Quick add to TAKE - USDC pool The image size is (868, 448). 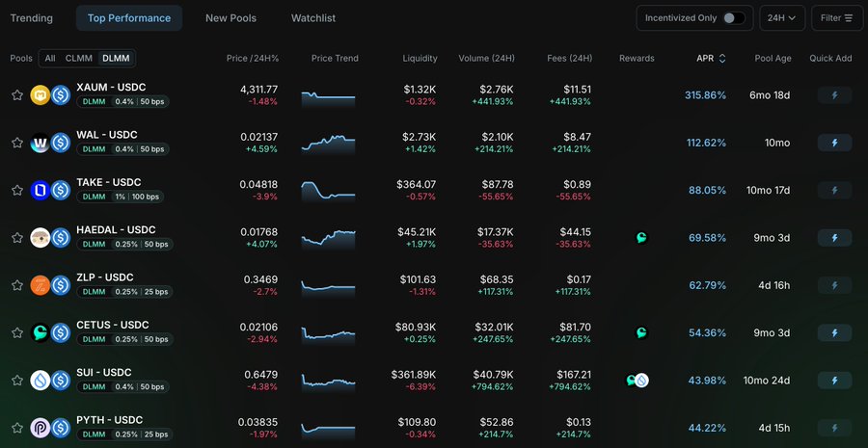[x=835, y=190]
